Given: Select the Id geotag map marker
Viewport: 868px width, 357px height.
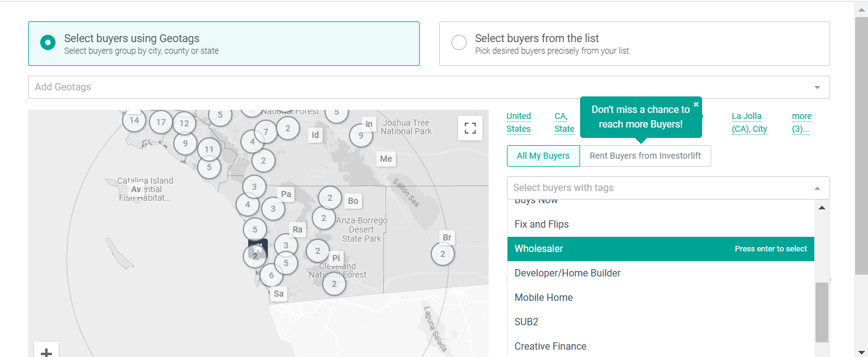Looking at the screenshot, I should [315, 135].
